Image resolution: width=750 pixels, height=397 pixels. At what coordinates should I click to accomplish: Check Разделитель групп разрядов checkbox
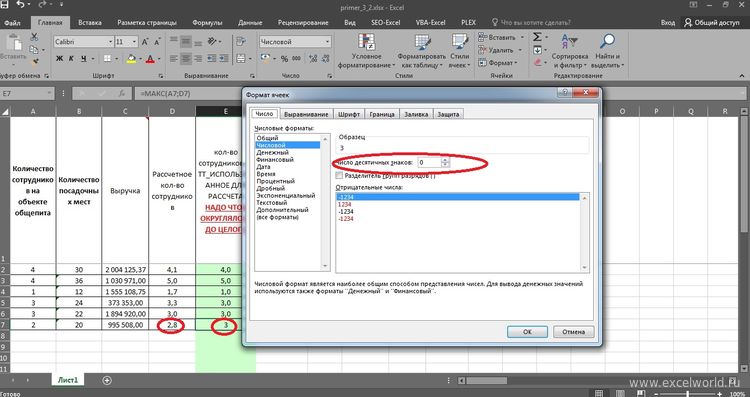[x=339, y=176]
